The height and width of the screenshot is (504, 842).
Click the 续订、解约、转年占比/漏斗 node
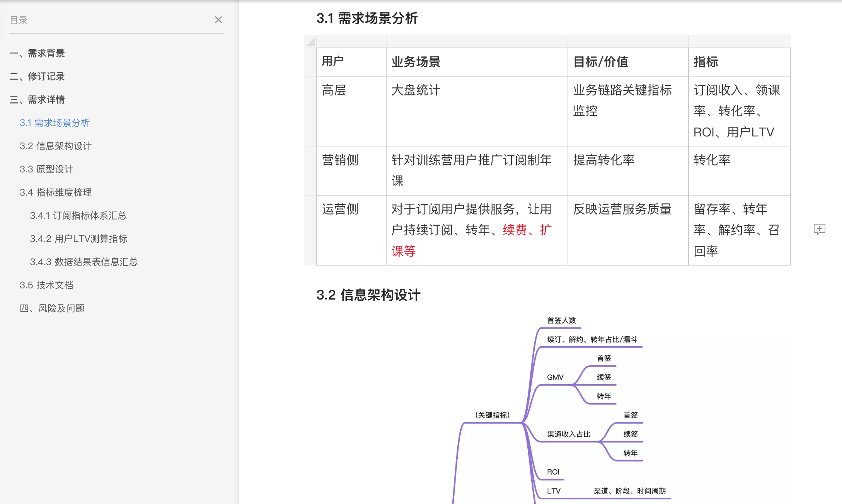point(592,339)
